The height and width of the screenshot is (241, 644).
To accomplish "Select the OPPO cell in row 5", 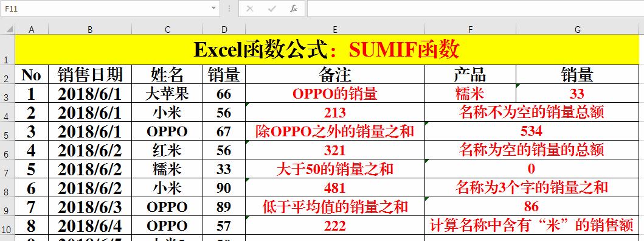I will pyautogui.click(x=167, y=131).
